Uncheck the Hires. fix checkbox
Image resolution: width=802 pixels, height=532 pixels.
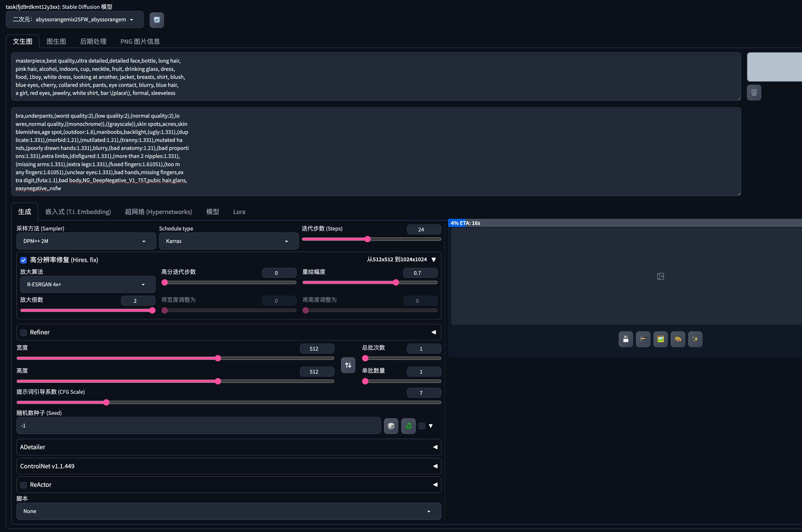23,260
